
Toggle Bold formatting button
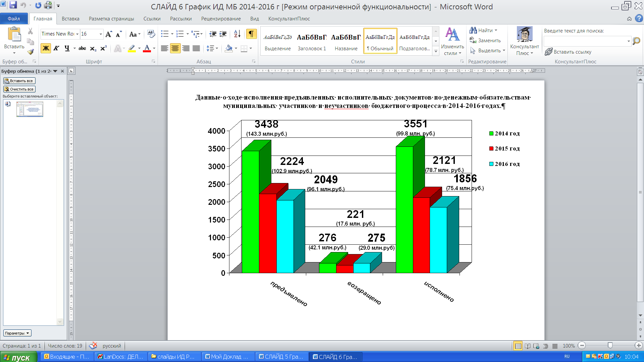point(46,48)
